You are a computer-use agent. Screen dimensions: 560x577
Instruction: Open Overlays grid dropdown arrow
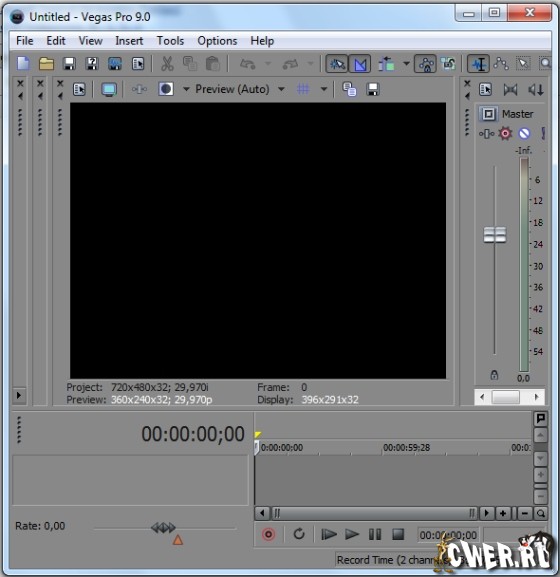coord(324,89)
